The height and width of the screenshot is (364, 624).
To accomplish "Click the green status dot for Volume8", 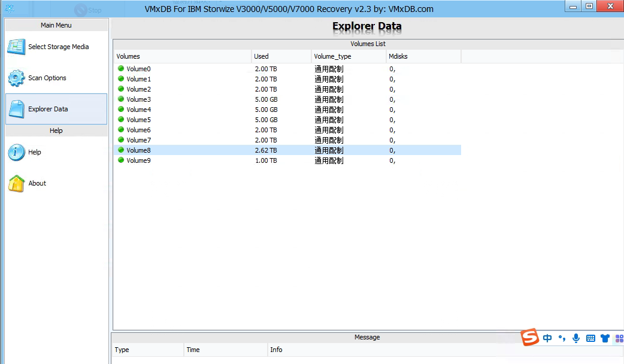I will (x=121, y=150).
